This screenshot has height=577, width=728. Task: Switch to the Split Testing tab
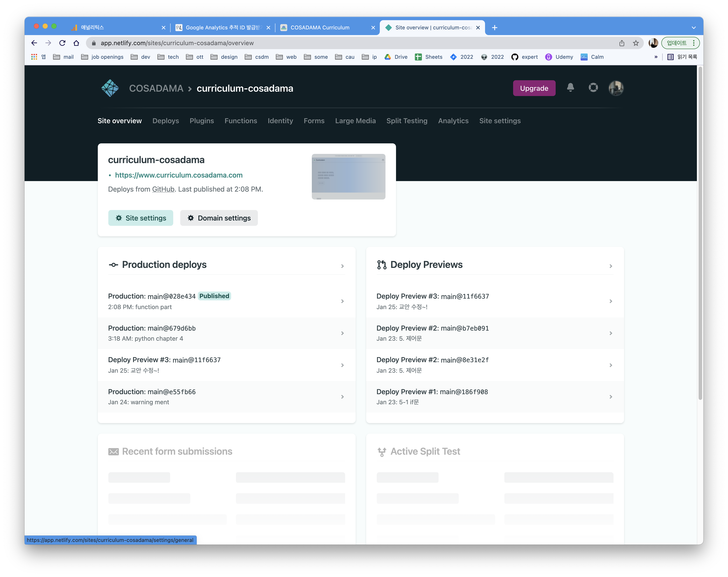407,121
